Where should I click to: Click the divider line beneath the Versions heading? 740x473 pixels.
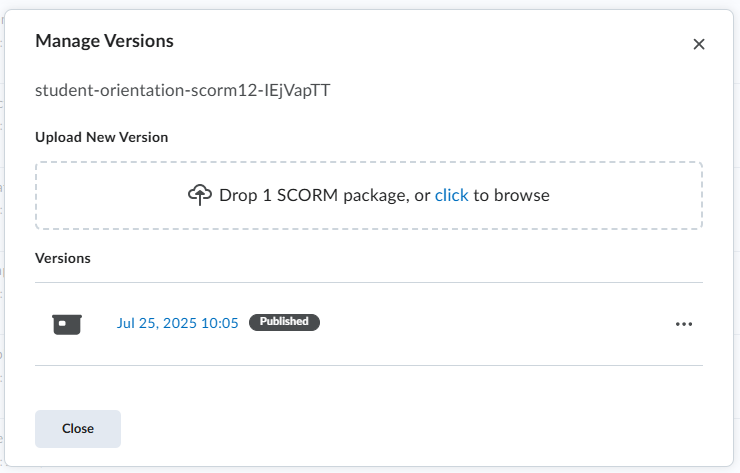point(369,283)
